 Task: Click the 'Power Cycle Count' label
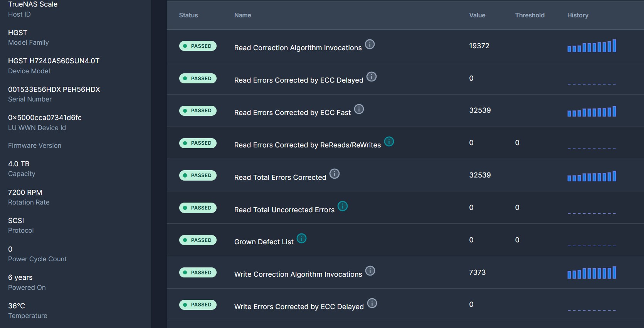[37, 259]
